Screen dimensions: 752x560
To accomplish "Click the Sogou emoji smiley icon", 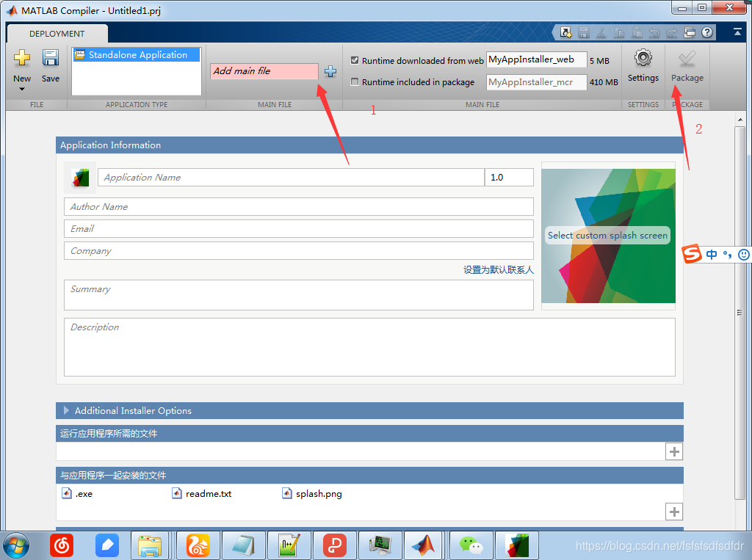I will tap(744, 255).
